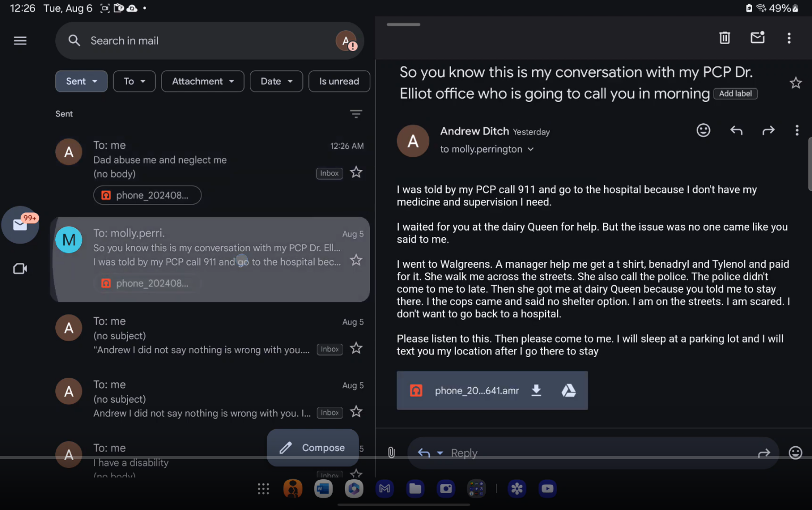Star the quoted "Andrew I did not say" email
The width and height of the screenshot is (812, 510).
tap(356, 348)
